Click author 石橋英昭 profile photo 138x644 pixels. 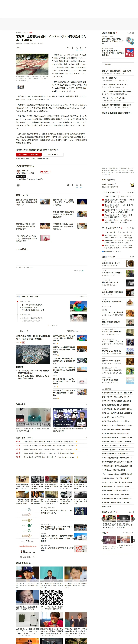[x=18, y=172]
